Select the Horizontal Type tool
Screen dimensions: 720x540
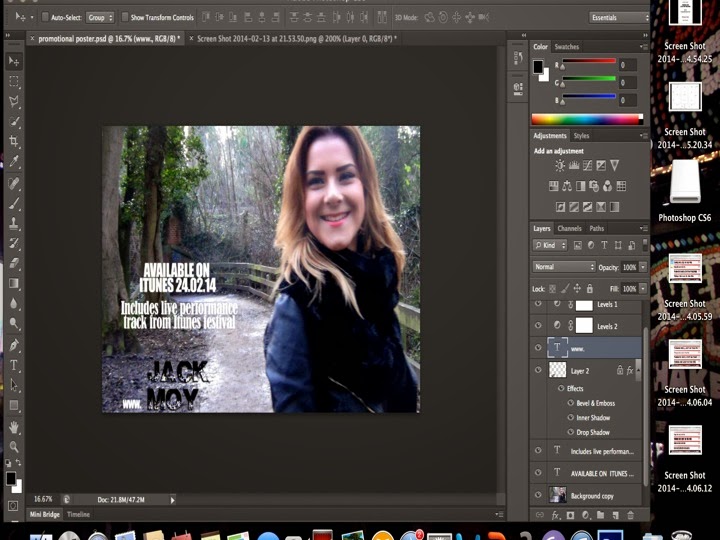[x=14, y=365]
